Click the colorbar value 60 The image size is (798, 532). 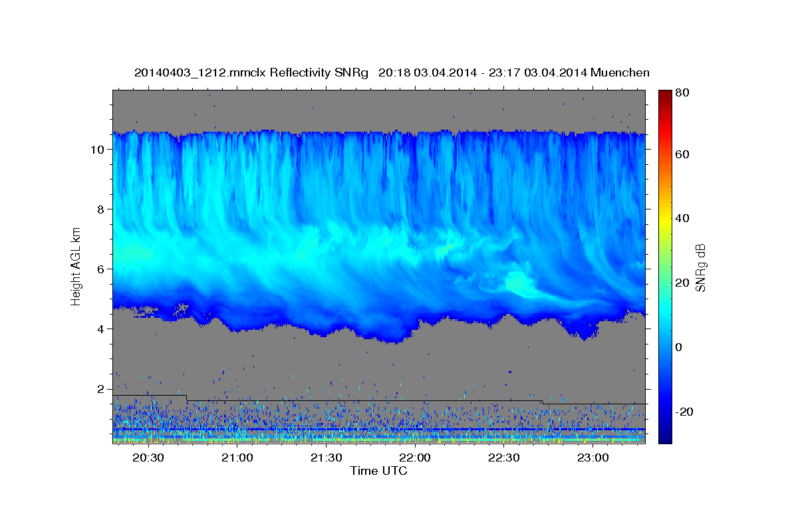coord(682,154)
